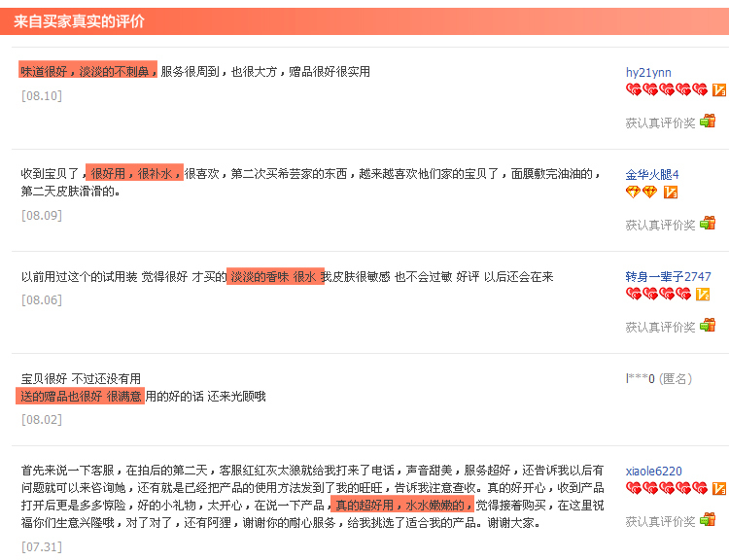
Task: Click the text 用的好的话 还来光顾哦
Action: [x=205, y=397]
